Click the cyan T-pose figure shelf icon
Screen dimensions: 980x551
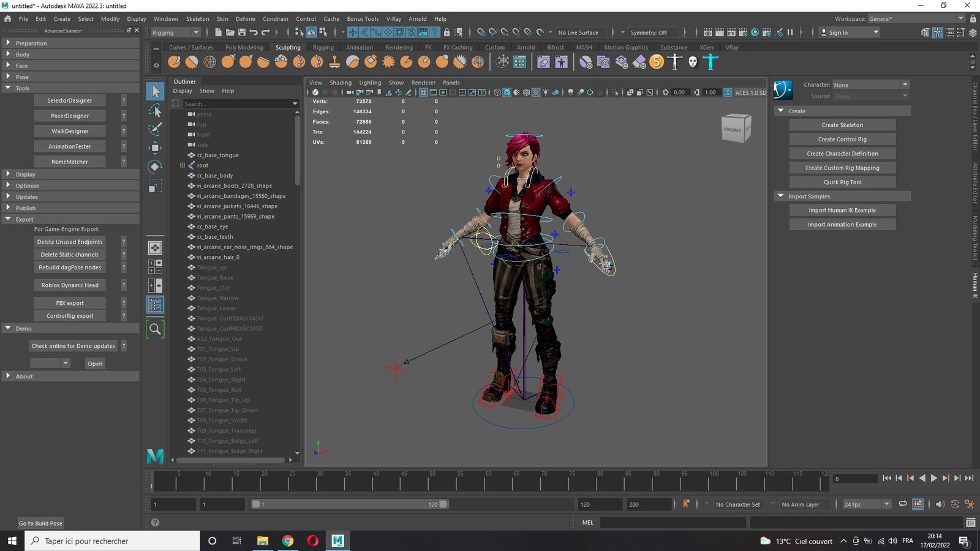(710, 62)
